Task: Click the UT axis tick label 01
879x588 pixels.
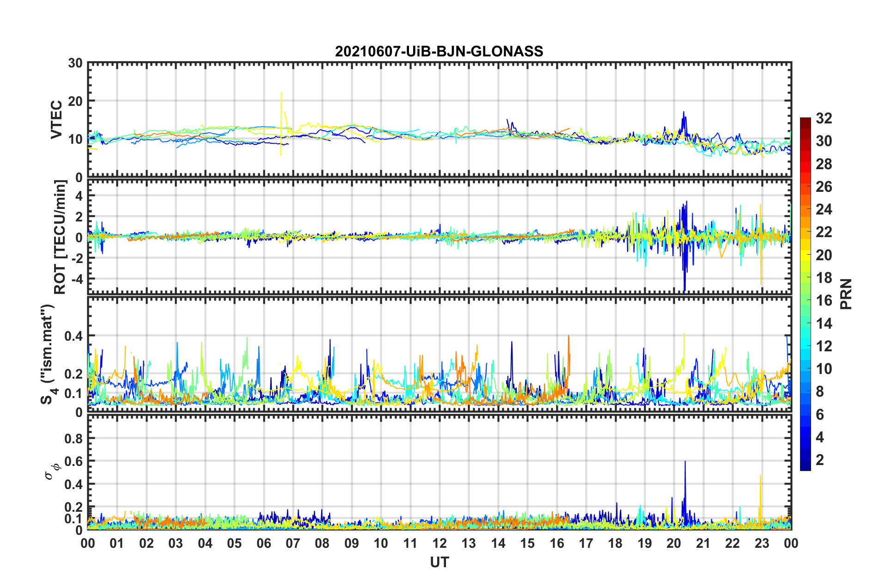Action: tap(117, 543)
